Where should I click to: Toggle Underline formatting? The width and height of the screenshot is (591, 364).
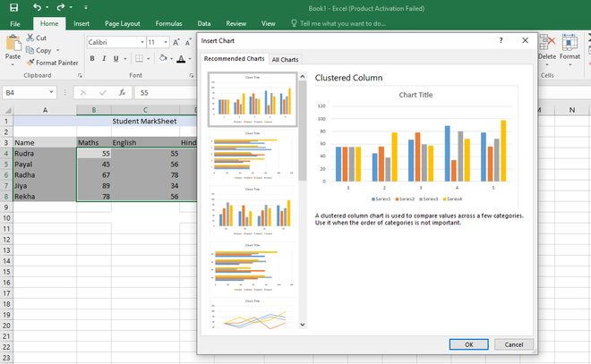click(x=117, y=59)
